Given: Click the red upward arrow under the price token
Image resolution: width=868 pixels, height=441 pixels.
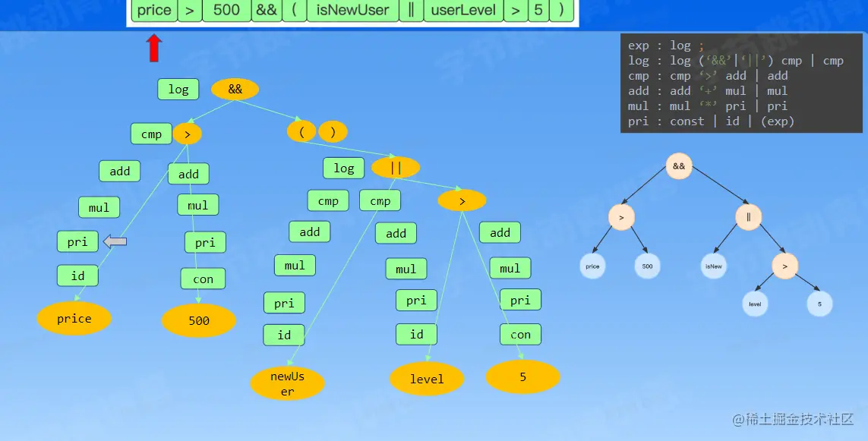Looking at the screenshot, I should click(x=154, y=48).
